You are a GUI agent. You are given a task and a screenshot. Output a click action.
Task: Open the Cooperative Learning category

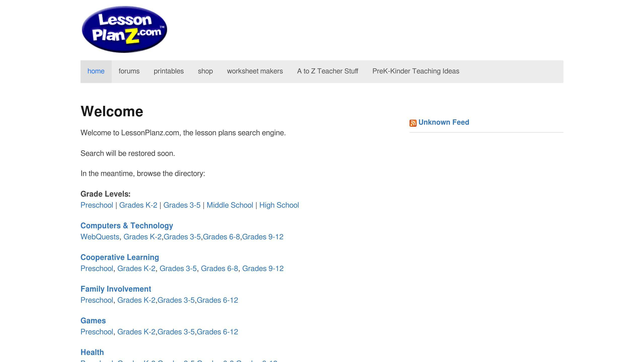120,257
